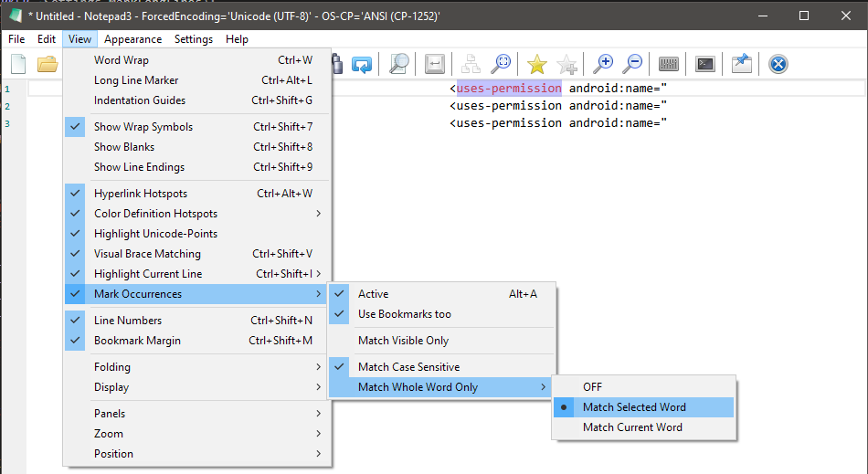Select Match Visible Only menu item
The image size is (868, 474).
441,341
